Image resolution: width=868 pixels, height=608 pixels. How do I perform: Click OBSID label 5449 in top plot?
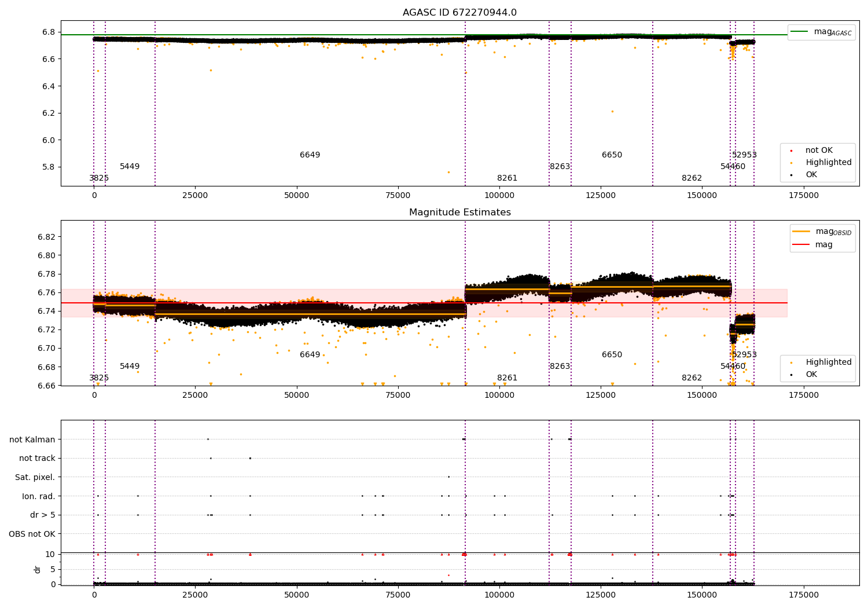click(130, 167)
